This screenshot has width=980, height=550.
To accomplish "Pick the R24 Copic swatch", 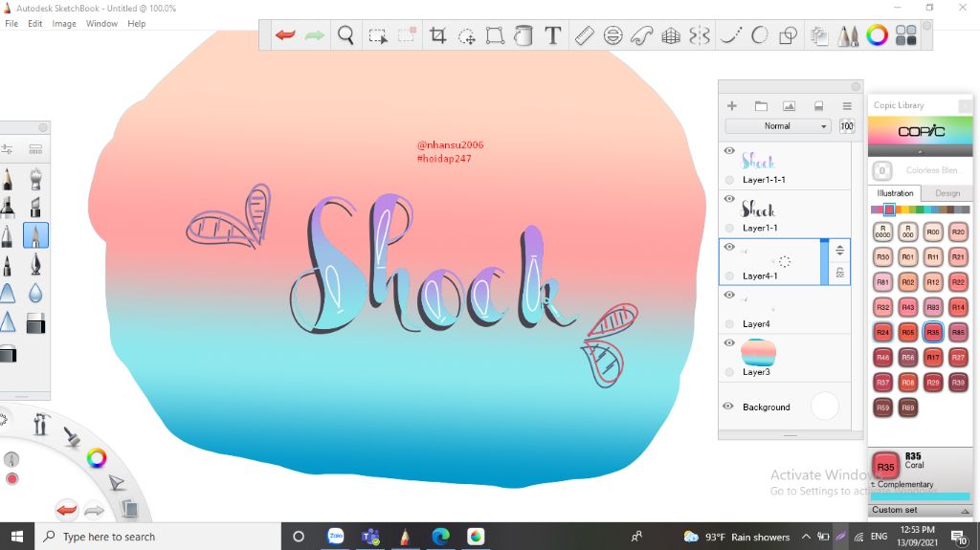I will [882, 333].
